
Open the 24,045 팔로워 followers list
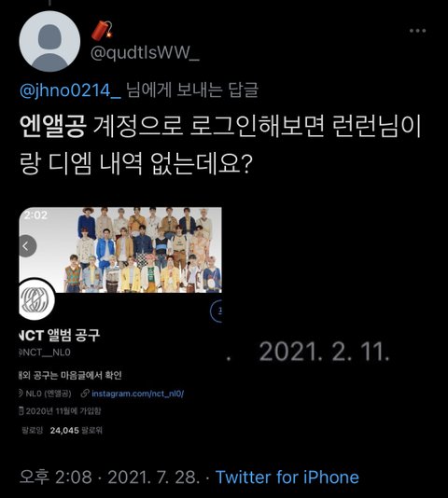pyautogui.click(x=77, y=431)
